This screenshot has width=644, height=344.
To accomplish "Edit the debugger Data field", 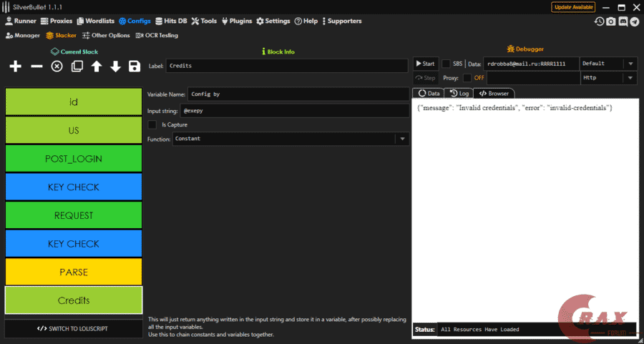I will [x=531, y=64].
